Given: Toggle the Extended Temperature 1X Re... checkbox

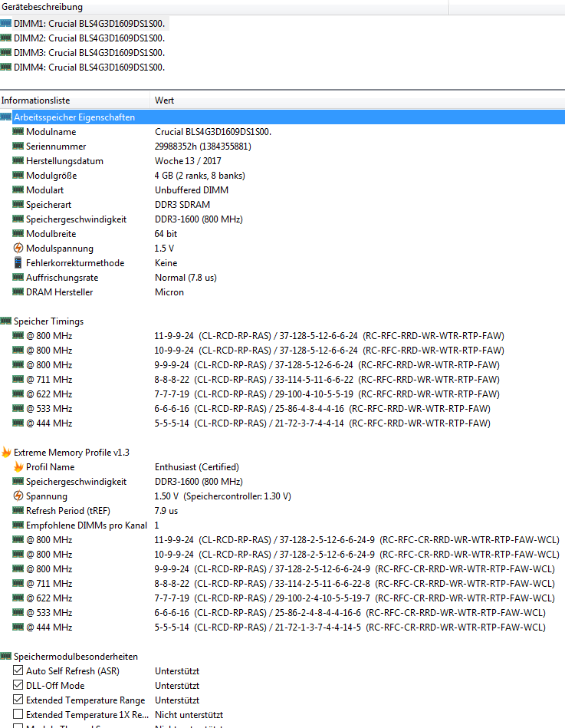Looking at the screenshot, I should tap(18, 714).
